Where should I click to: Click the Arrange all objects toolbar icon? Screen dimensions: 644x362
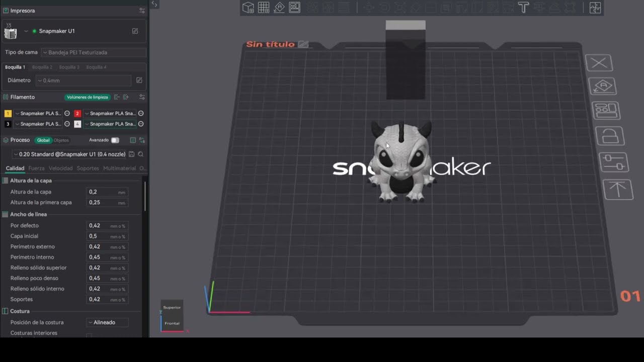(295, 8)
